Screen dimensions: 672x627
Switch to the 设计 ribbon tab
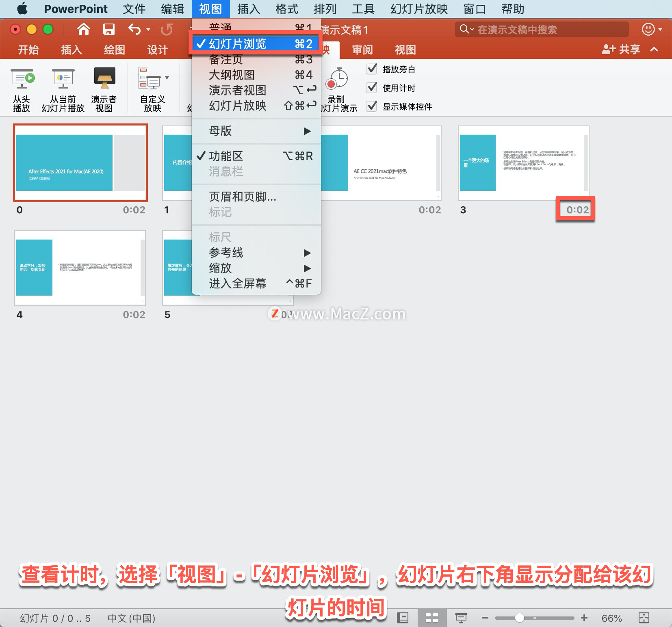[158, 50]
